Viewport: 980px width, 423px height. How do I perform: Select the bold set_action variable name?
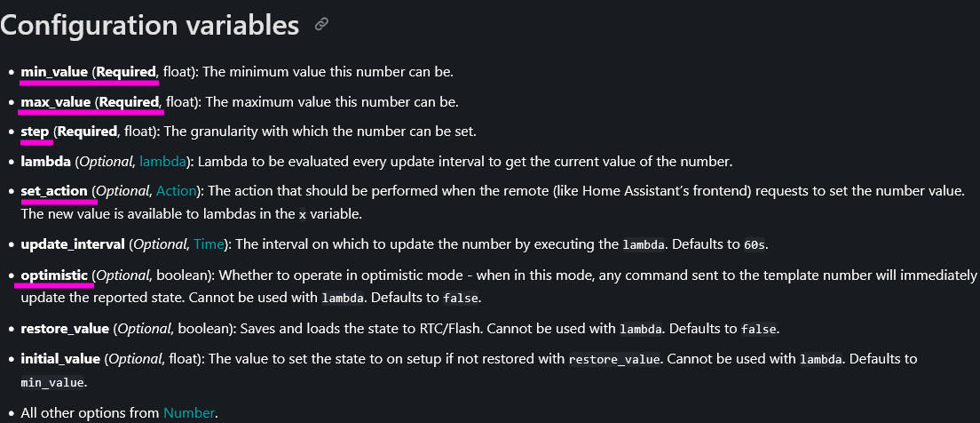point(54,191)
